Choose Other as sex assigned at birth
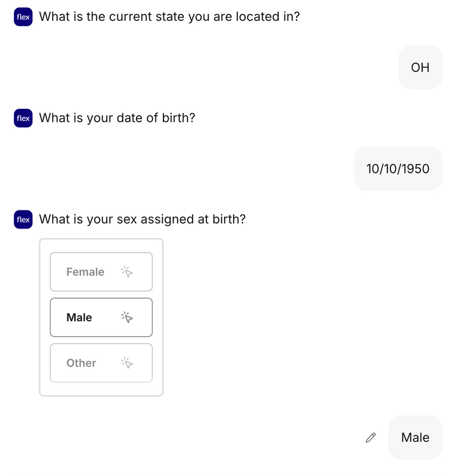 (x=101, y=363)
